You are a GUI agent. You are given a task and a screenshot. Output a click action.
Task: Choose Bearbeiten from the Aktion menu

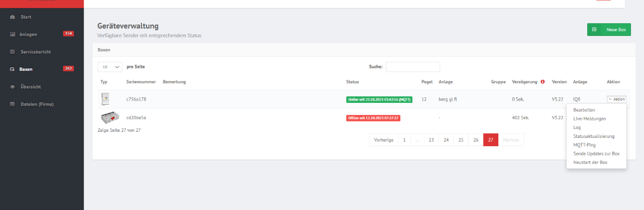(584, 110)
